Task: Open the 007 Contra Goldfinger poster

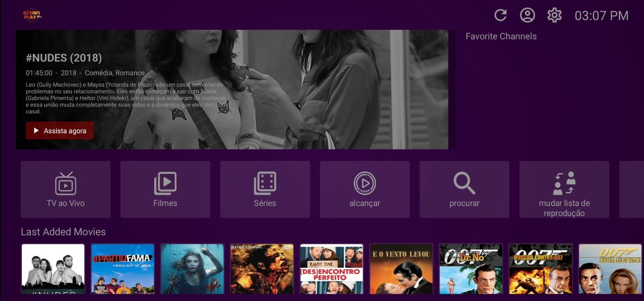Action: tap(610, 269)
